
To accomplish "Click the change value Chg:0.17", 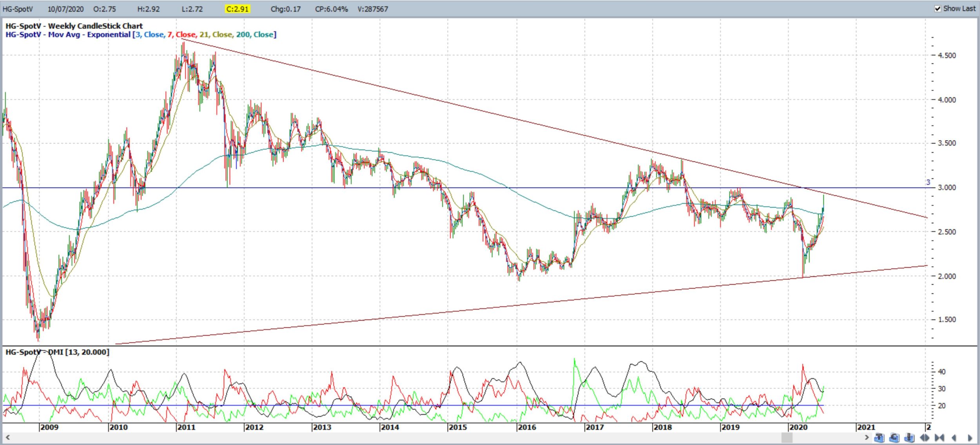I will 285,9.
